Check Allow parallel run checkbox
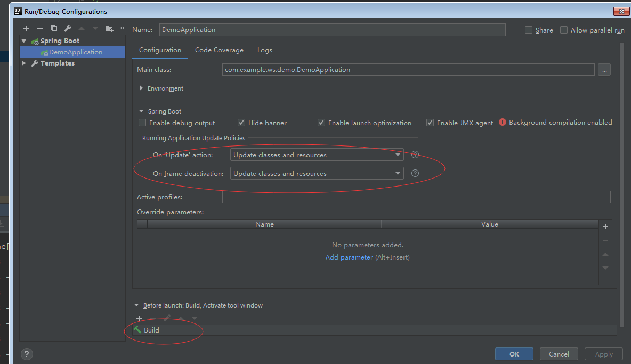631x364 pixels. 564,30
